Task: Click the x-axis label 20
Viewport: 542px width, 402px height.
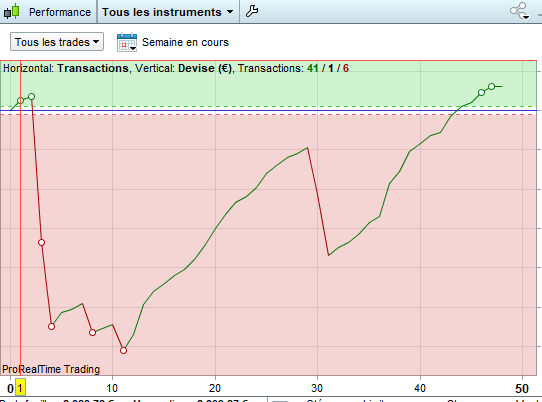Action: [x=215, y=388]
